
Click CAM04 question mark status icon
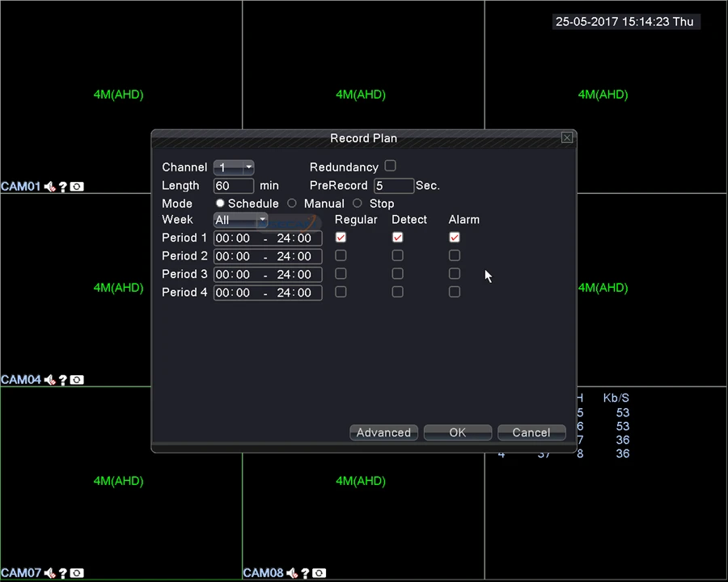[62, 380]
